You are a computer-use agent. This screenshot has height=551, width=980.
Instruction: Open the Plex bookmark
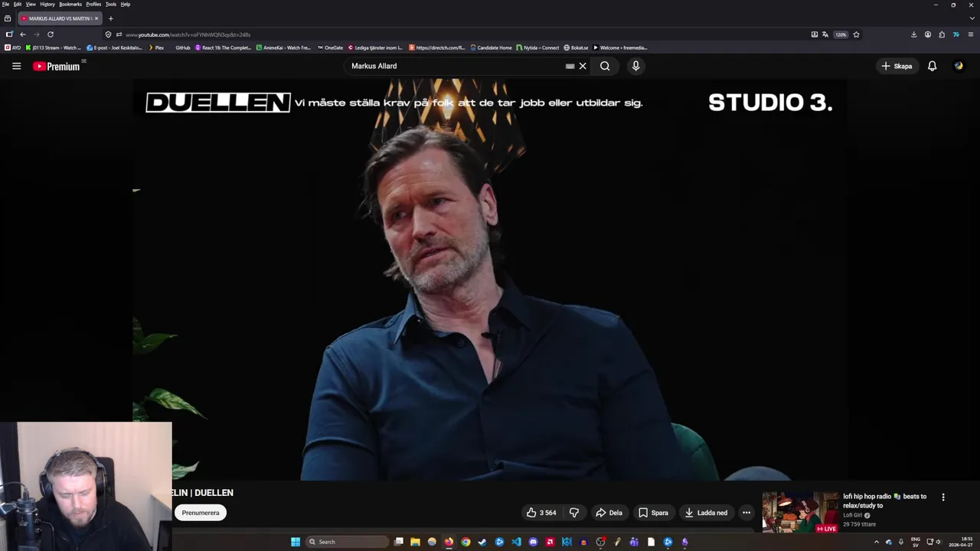pyautogui.click(x=156, y=47)
